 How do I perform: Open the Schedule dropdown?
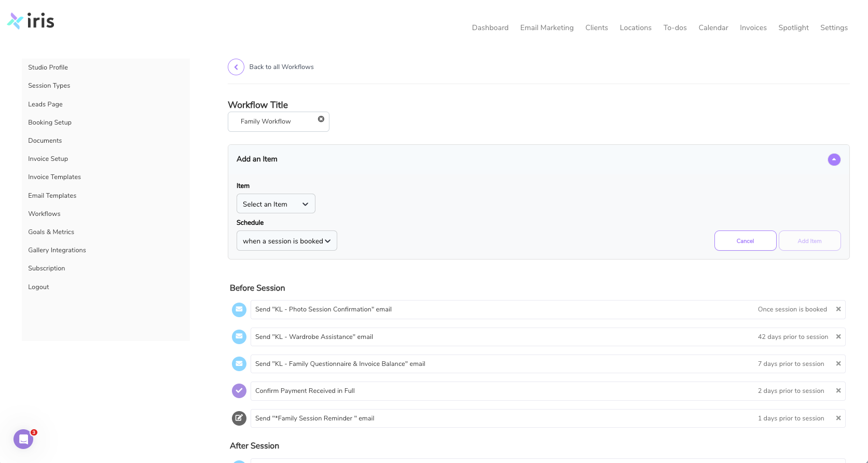(286, 241)
